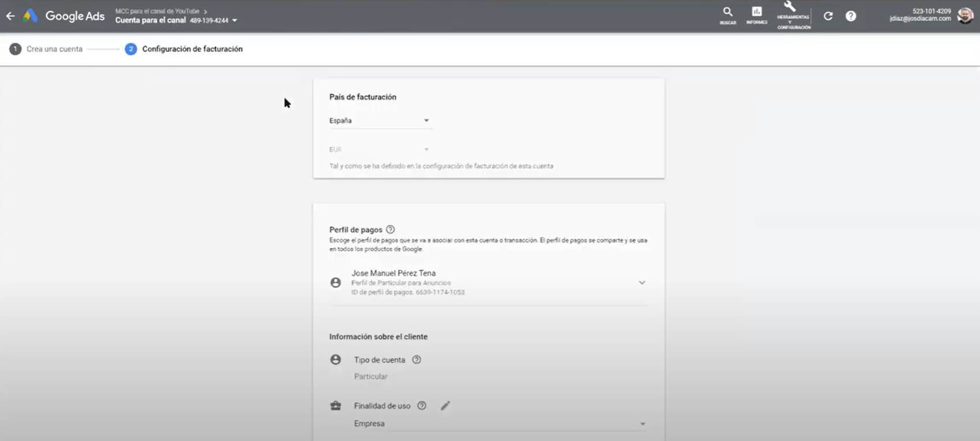
Task: Click the Google Ads logo
Action: 64,16
